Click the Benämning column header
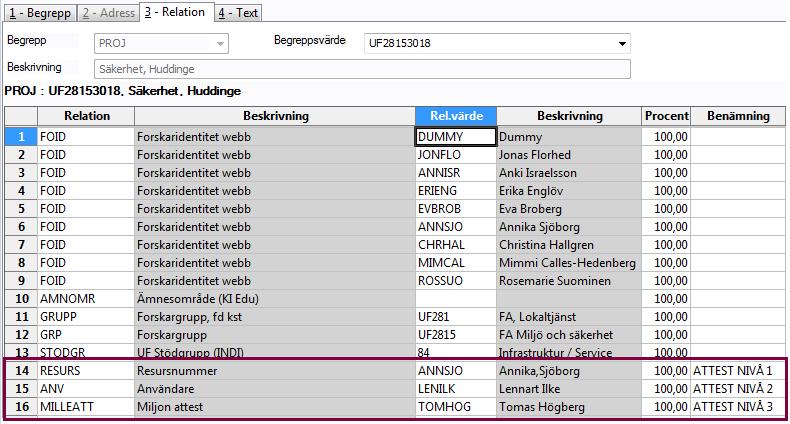The height and width of the screenshot is (424, 790). [738, 116]
